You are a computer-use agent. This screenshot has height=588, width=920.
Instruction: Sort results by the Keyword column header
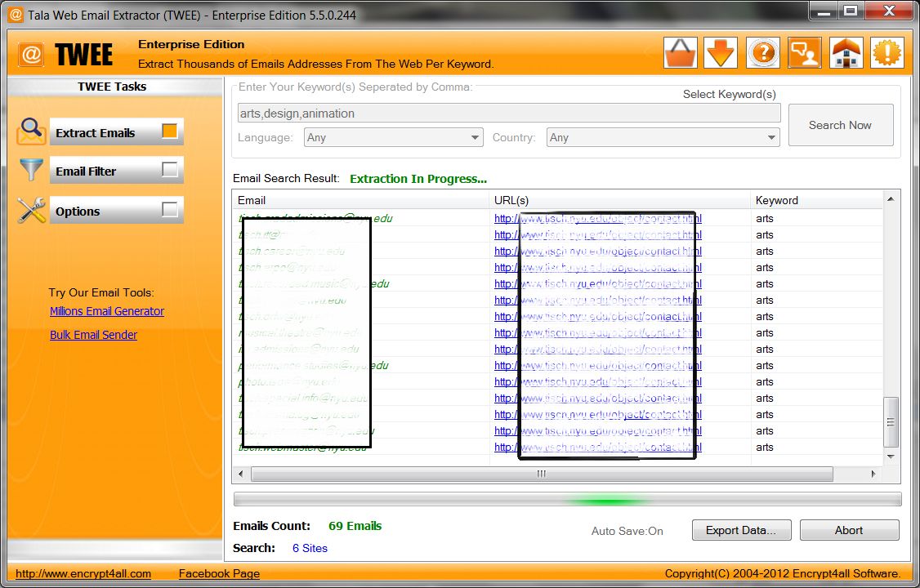816,201
